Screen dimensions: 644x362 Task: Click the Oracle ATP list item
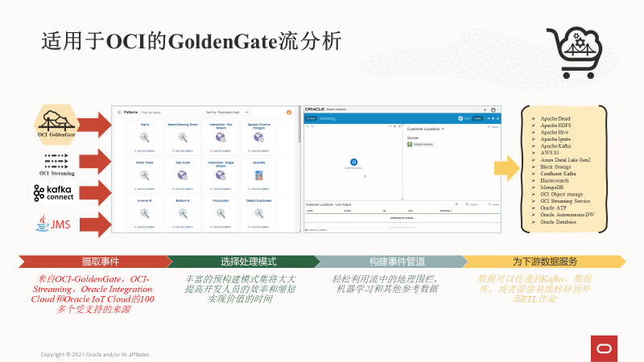553,208
